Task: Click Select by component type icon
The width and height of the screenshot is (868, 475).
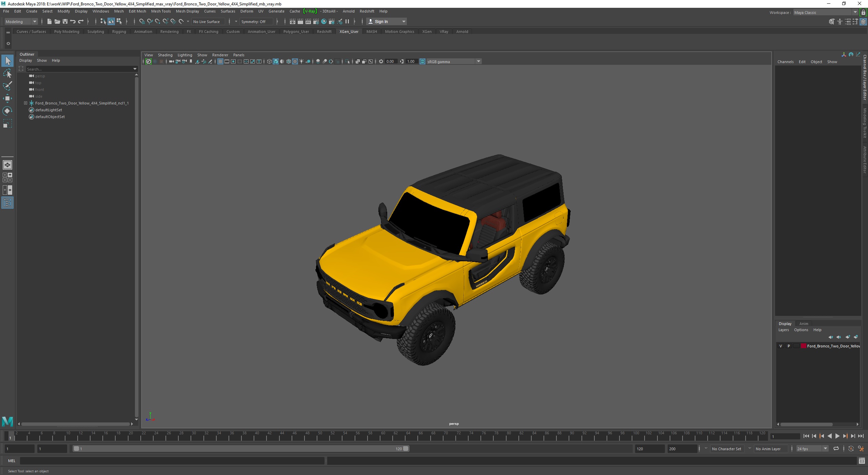Action: pos(119,21)
